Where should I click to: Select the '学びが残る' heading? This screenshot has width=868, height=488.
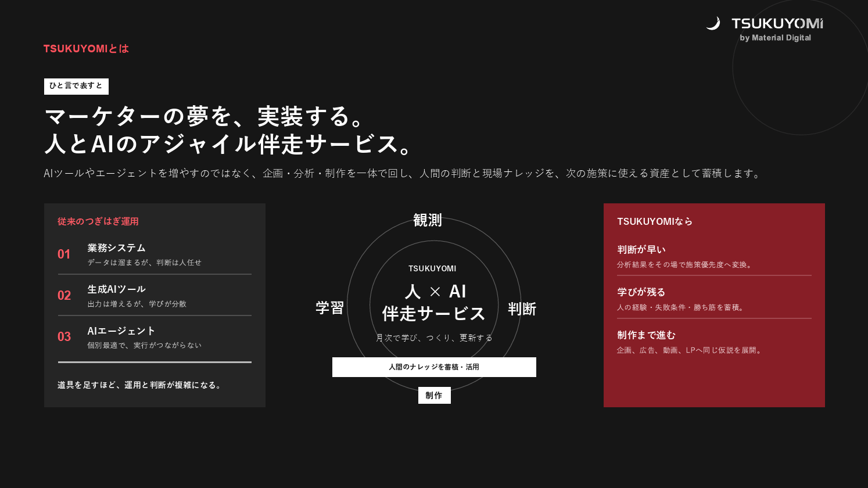[x=641, y=292]
